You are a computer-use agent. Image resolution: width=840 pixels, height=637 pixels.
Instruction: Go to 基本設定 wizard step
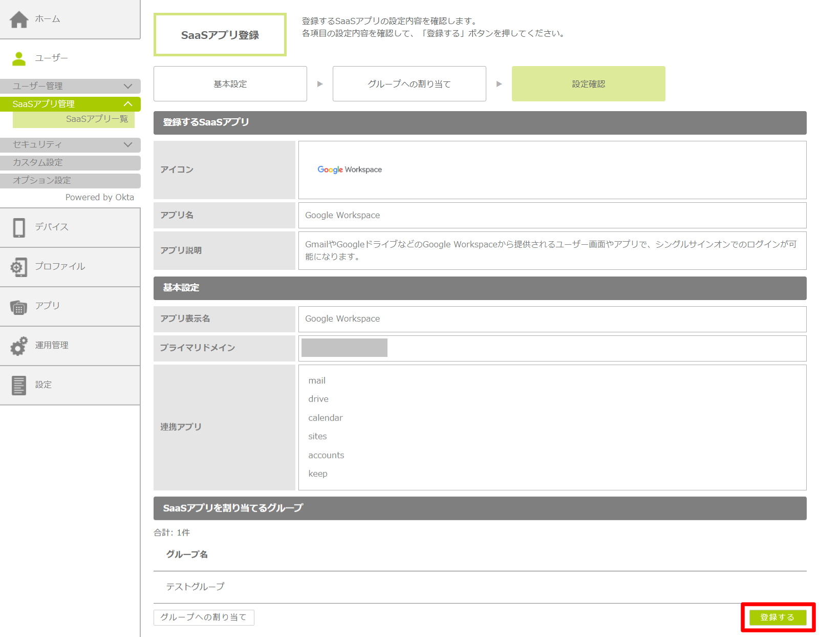[x=230, y=84]
